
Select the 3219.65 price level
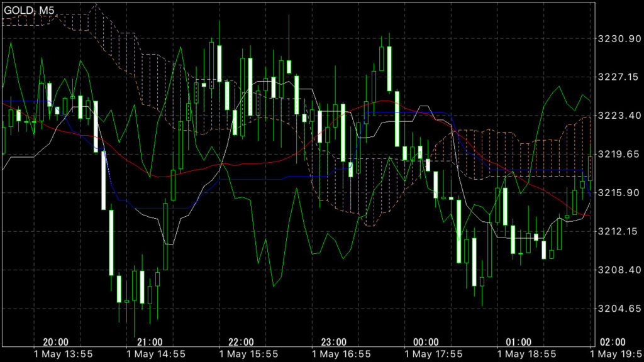(x=618, y=154)
